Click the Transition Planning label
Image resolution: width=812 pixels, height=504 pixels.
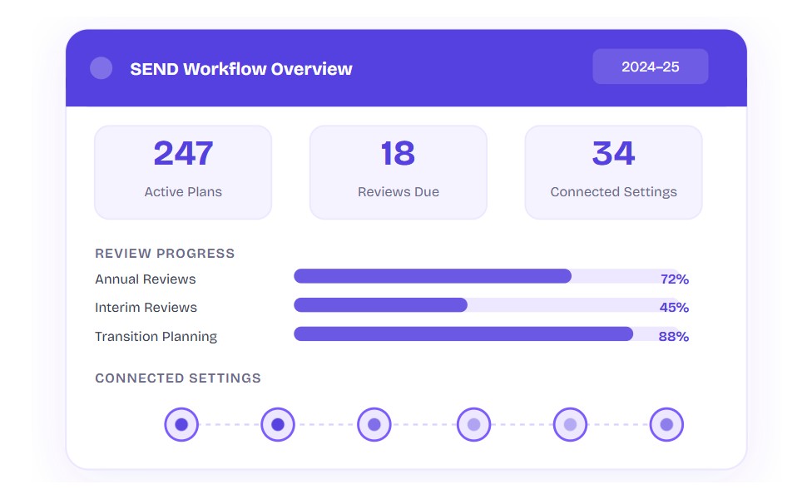[x=156, y=336]
